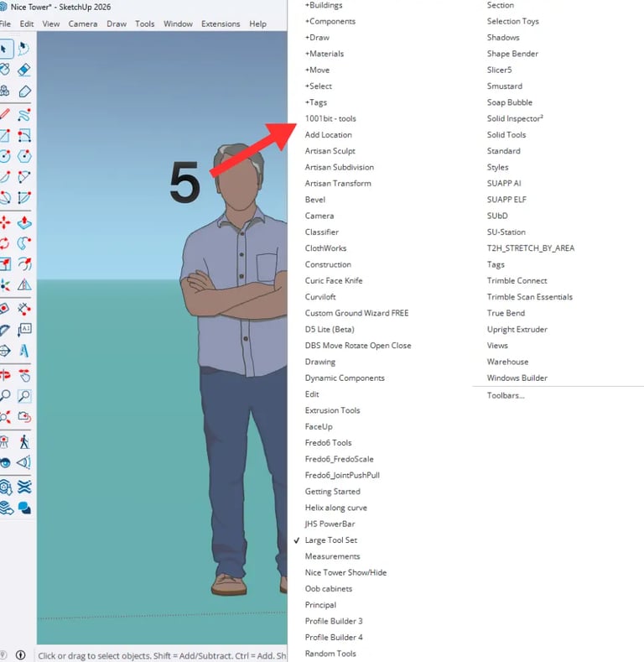Click DBS Move Rotate Open Close entry

[x=357, y=346]
